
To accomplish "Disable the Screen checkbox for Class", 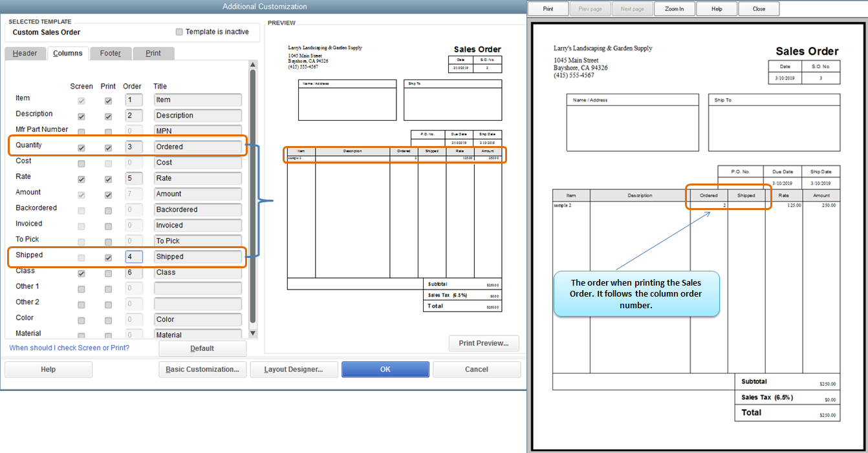I will click(x=81, y=273).
